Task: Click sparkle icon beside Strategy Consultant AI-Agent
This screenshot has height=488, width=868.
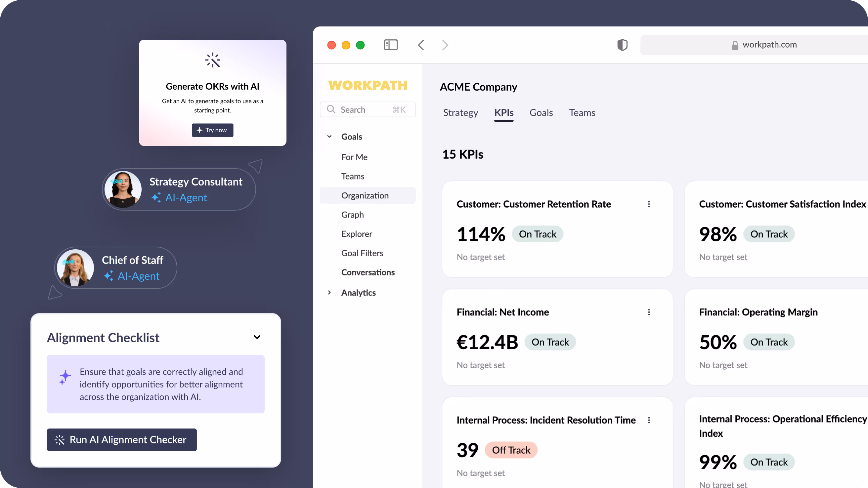Action: point(156,197)
